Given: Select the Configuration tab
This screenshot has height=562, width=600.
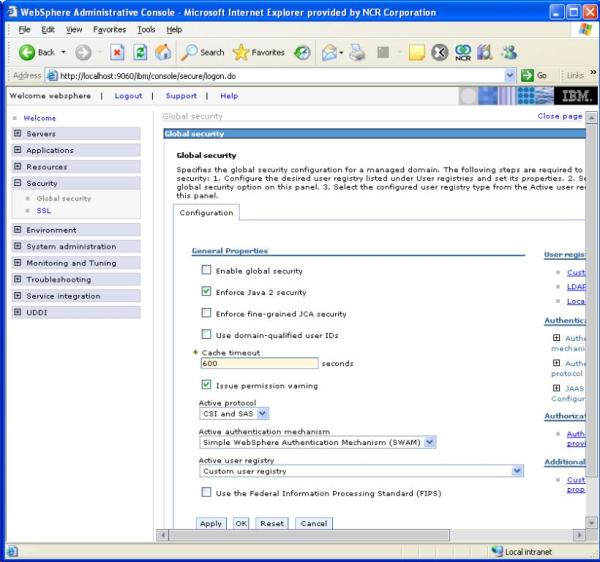Looking at the screenshot, I should 206,213.
